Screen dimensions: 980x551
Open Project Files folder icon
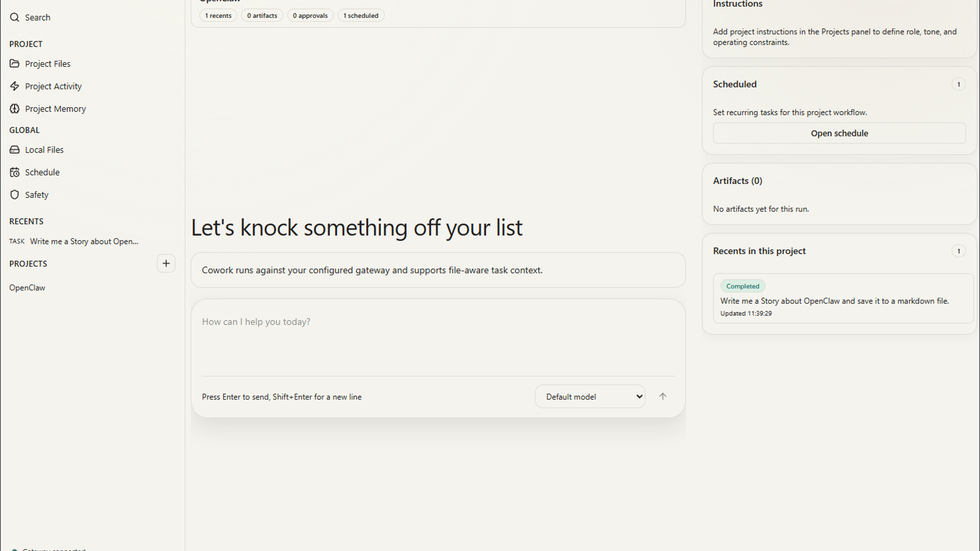[x=14, y=64]
